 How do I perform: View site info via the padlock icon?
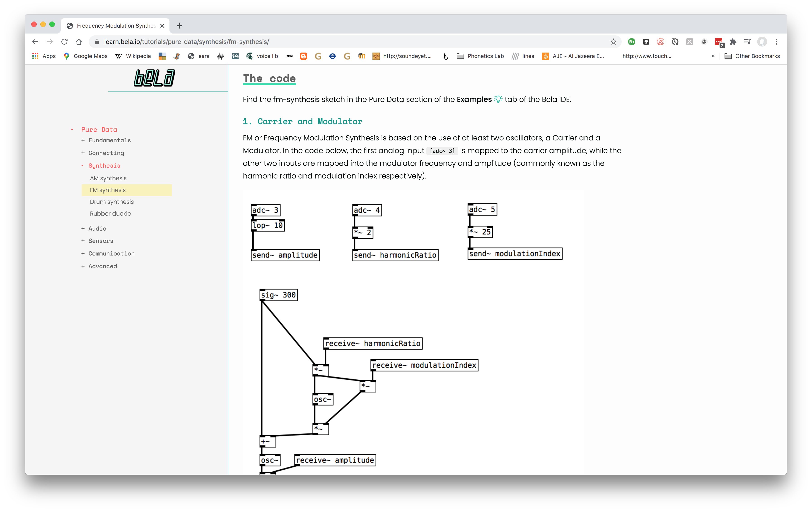tap(97, 41)
